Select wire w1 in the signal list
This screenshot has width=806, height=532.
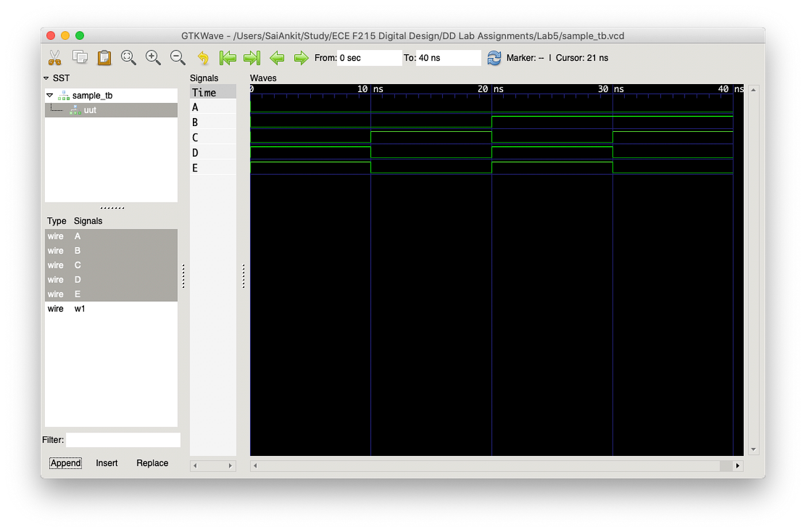click(x=79, y=309)
